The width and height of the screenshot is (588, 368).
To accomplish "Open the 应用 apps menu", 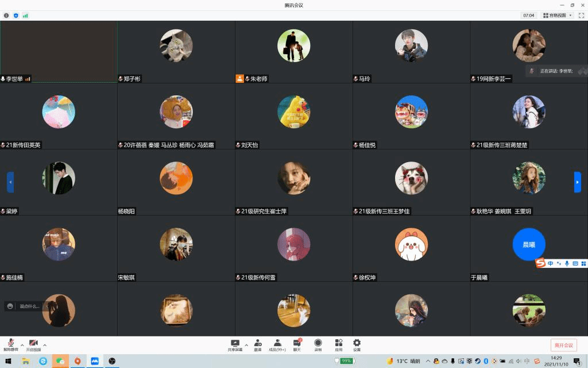I will tap(338, 344).
